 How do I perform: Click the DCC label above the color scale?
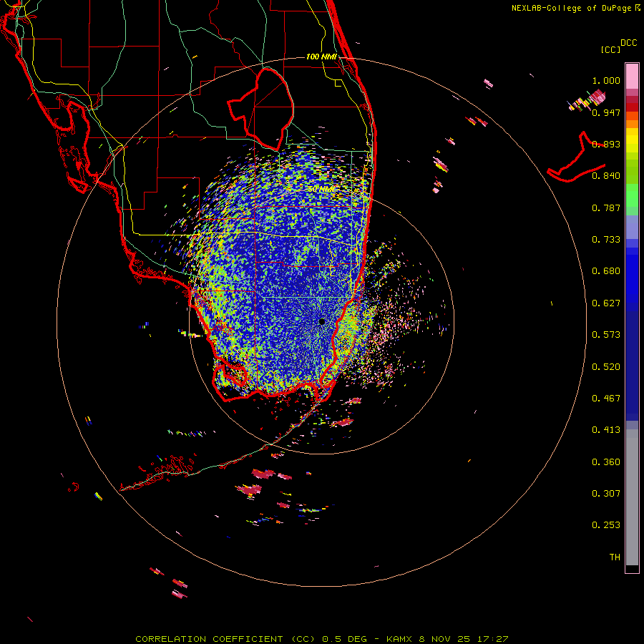pyautogui.click(x=628, y=43)
